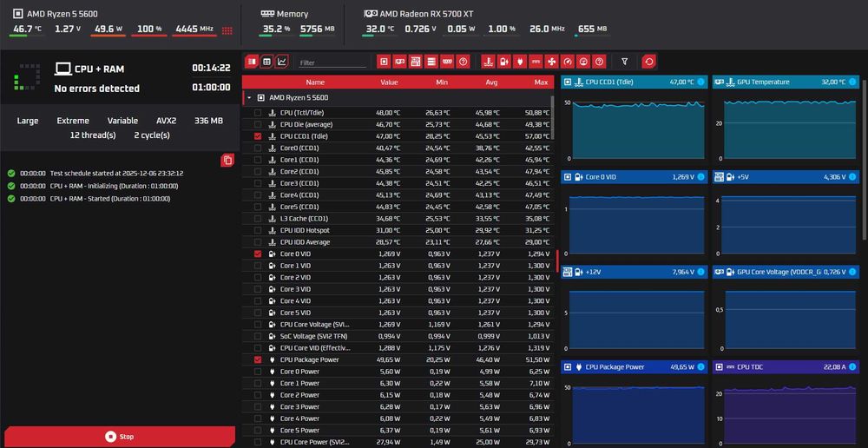The width and height of the screenshot is (868, 448).
Task: Open info icon on GPU Core Voltage graph
Action: (853, 272)
